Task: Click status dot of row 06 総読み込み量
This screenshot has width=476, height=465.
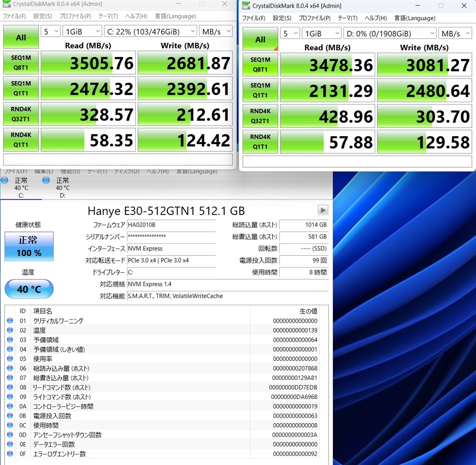Action: (10, 368)
